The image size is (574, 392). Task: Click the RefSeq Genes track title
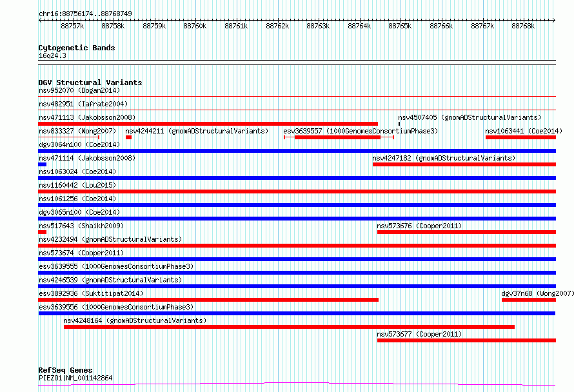point(65,370)
